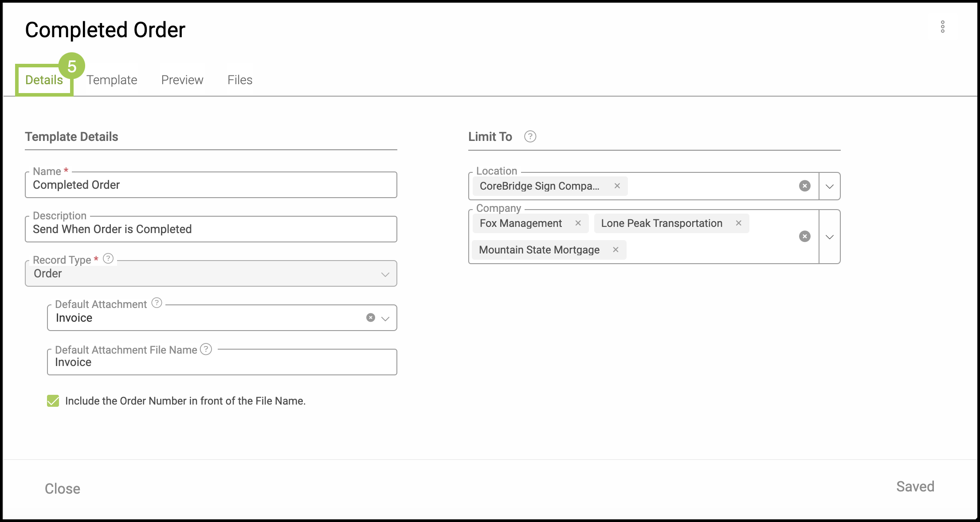Viewport: 980px width, 522px height.
Task: Click the Record Type help icon
Action: tap(108, 258)
